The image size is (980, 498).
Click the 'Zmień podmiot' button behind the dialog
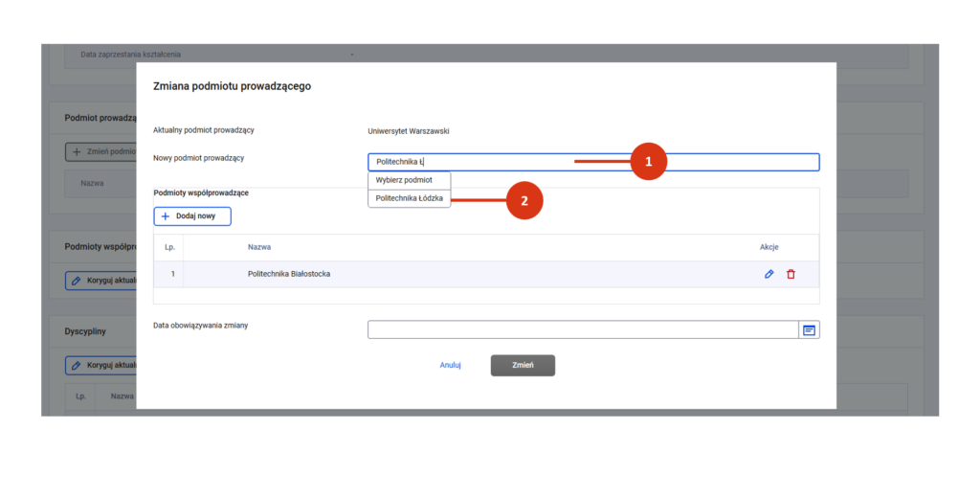(x=100, y=151)
